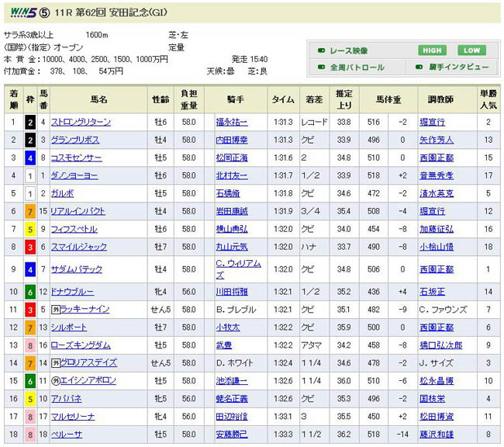
Task: Click the 外 foreign-horse badge beside ラッキーナイン
Action: click(x=55, y=308)
